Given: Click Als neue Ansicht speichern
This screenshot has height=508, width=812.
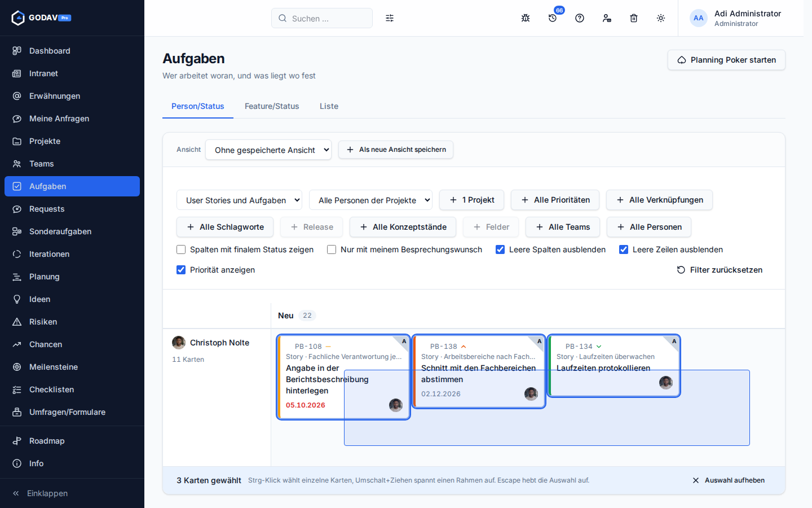Looking at the screenshot, I should 396,150.
